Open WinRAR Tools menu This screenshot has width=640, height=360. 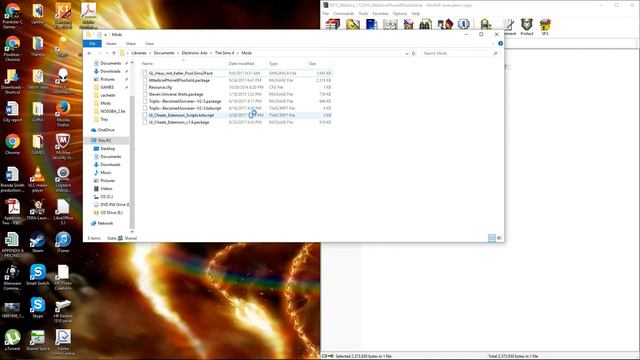363,13
